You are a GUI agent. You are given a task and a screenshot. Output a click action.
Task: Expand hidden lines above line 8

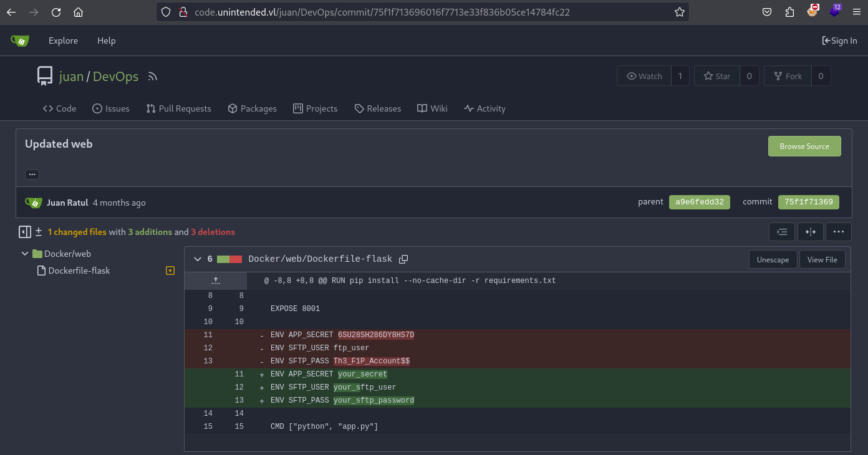click(x=216, y=280)
